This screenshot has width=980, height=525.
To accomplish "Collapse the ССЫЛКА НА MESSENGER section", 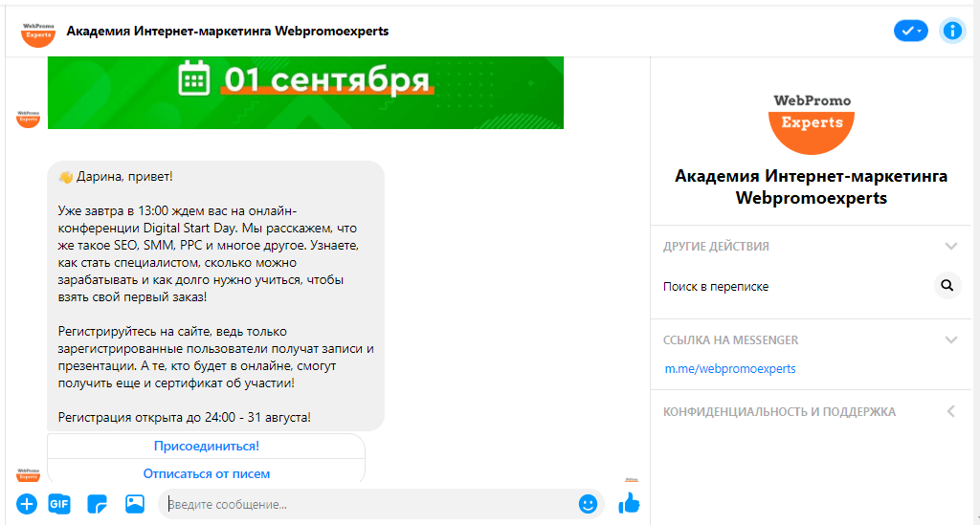I will [950, 339].
